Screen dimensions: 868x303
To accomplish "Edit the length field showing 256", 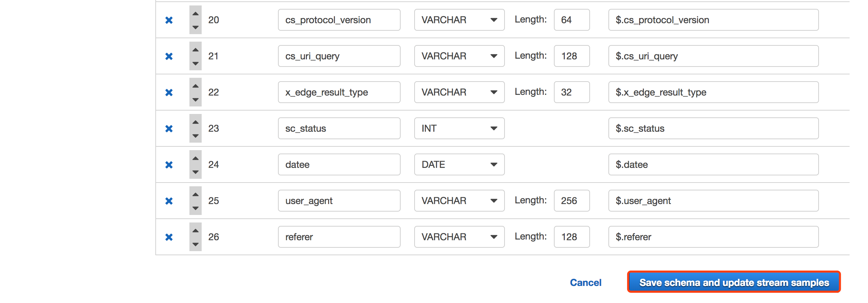I will 571,201.
